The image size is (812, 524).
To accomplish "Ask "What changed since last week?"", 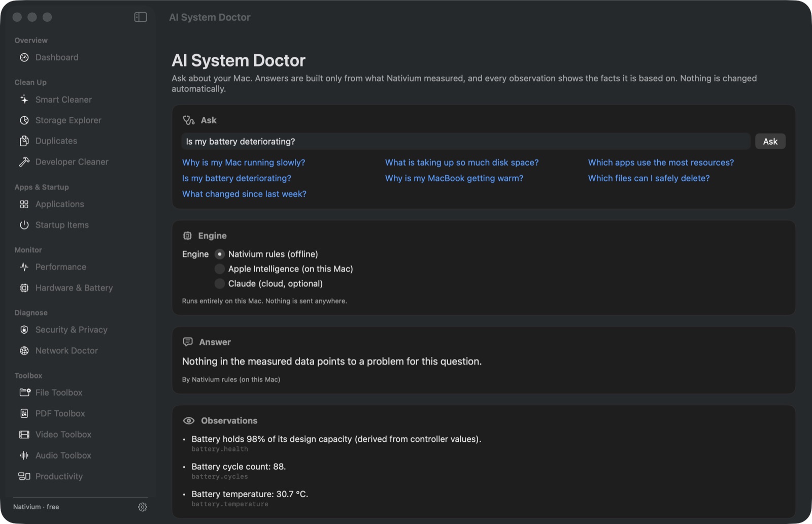I will tap(244, 194).
